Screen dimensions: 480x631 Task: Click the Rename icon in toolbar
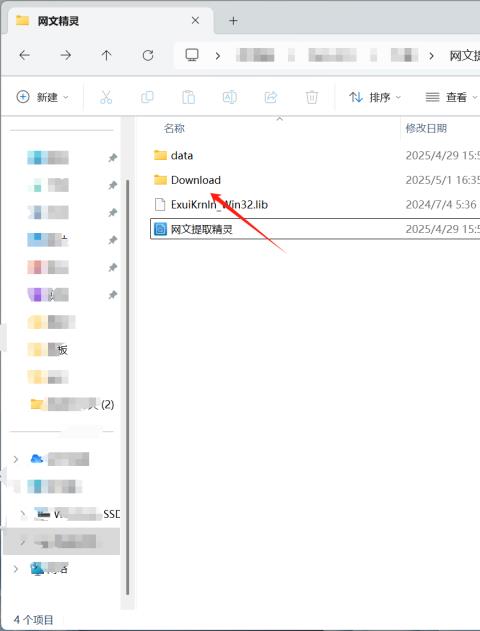[x=229, y=97]
